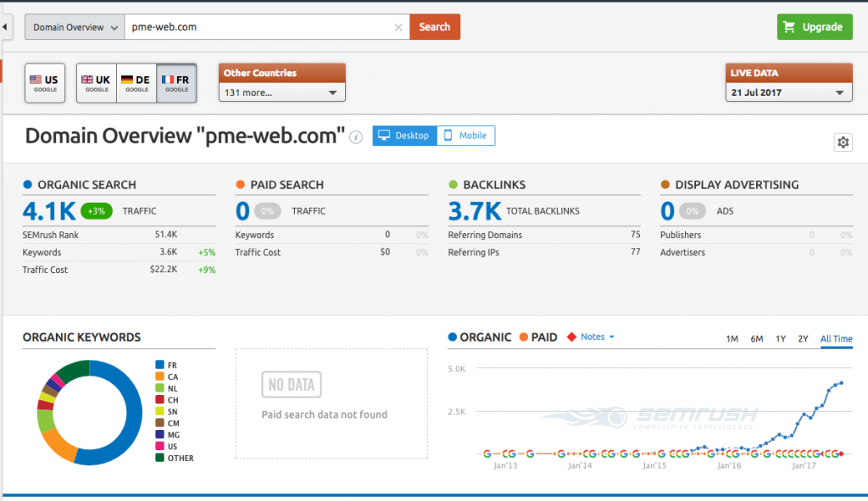Open the 4.1K organic traffic figure
Viewport: 868px width, 501px height.
[x=48, y=211]
